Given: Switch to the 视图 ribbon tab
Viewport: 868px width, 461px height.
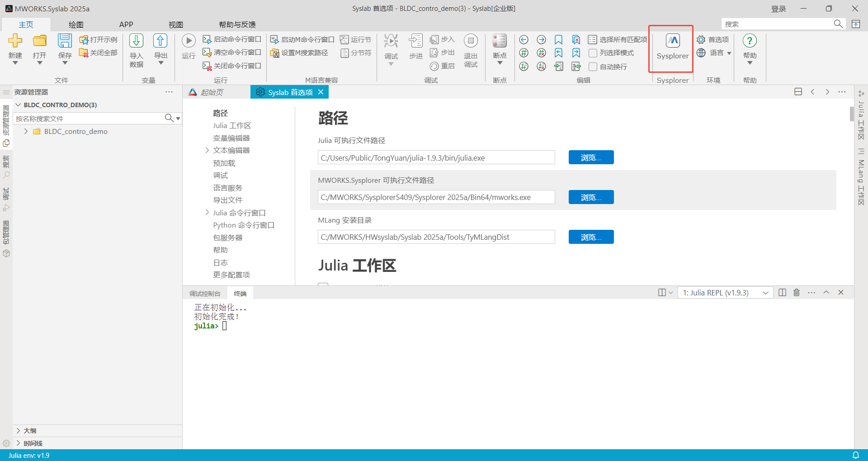Looking at the screenshot, I should 176,24.
